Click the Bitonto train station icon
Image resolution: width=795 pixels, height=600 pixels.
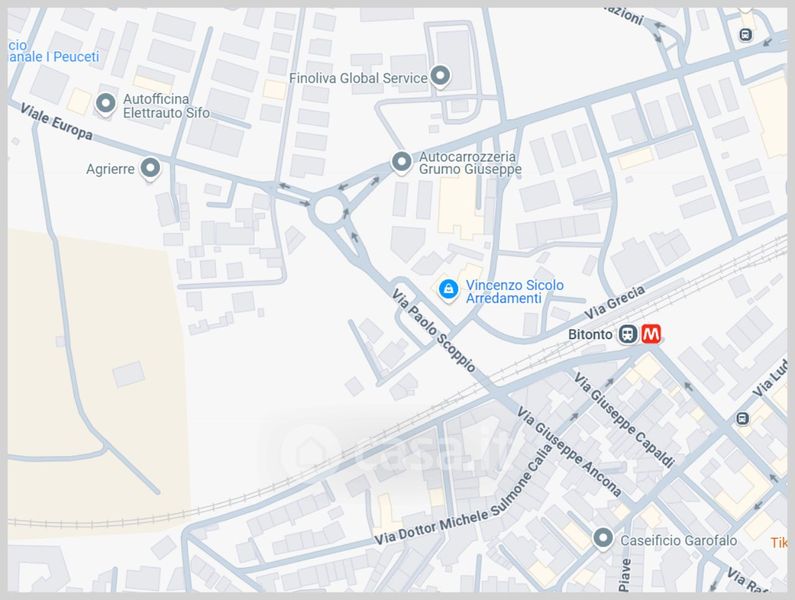[628, 334]
